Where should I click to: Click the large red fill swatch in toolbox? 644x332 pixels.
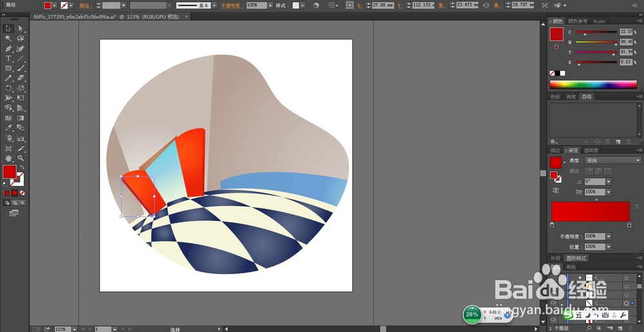10,172
